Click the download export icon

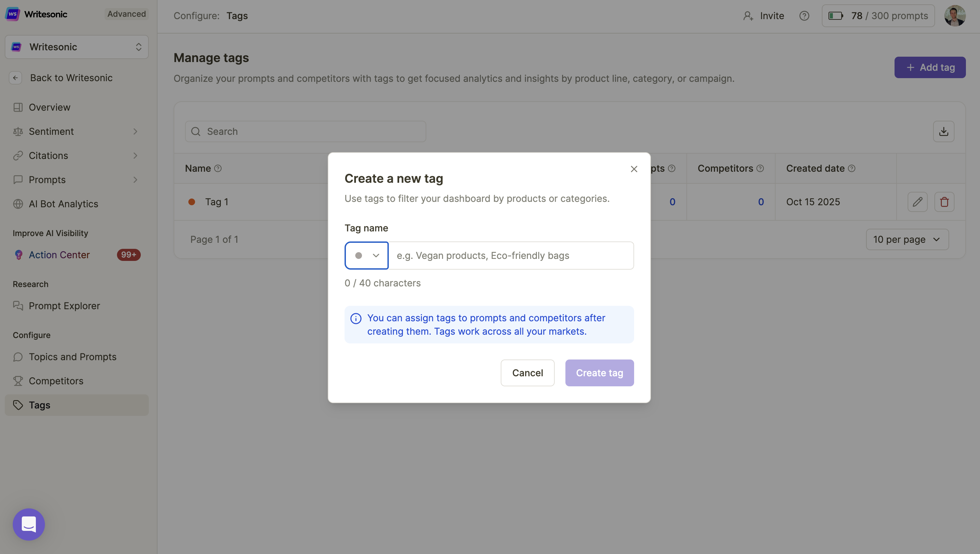click(x=943, y=131)
